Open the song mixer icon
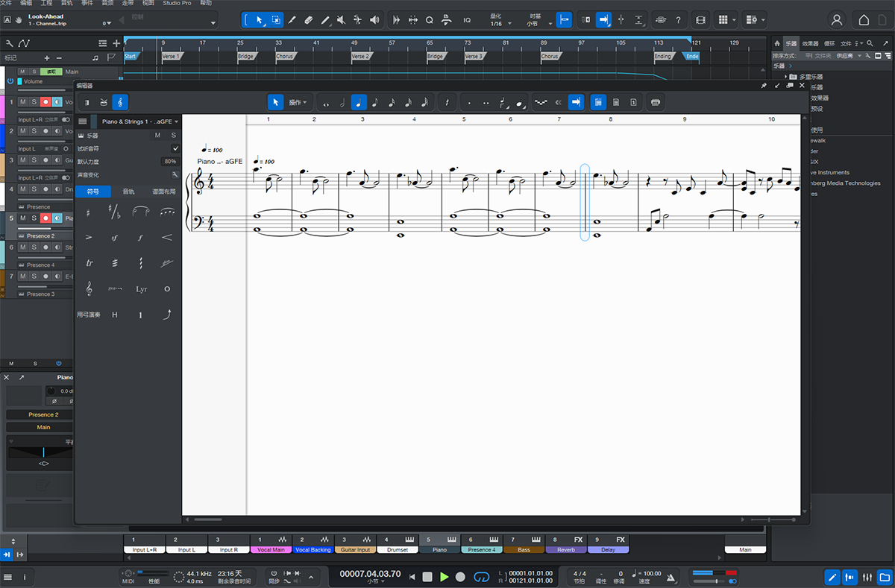 [x=867, y=577]
